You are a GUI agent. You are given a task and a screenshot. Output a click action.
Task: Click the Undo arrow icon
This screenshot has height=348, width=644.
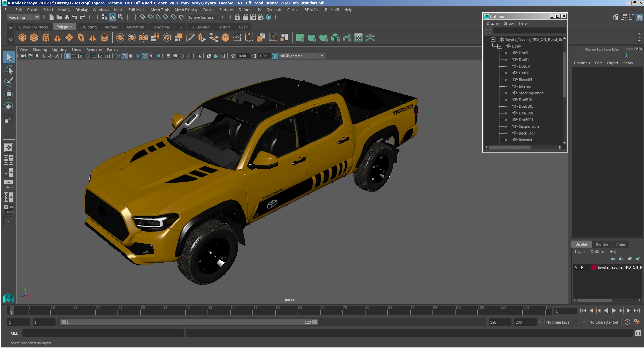coord(74,17)
